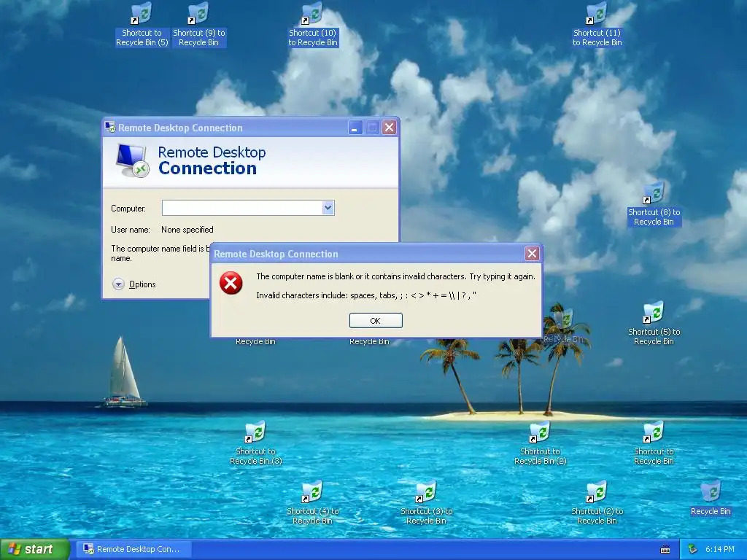Click the on-screen keyboard icon in taskbar
This screenshot has height=560, width=747.
pyautogui.click(x=665, y=550)
